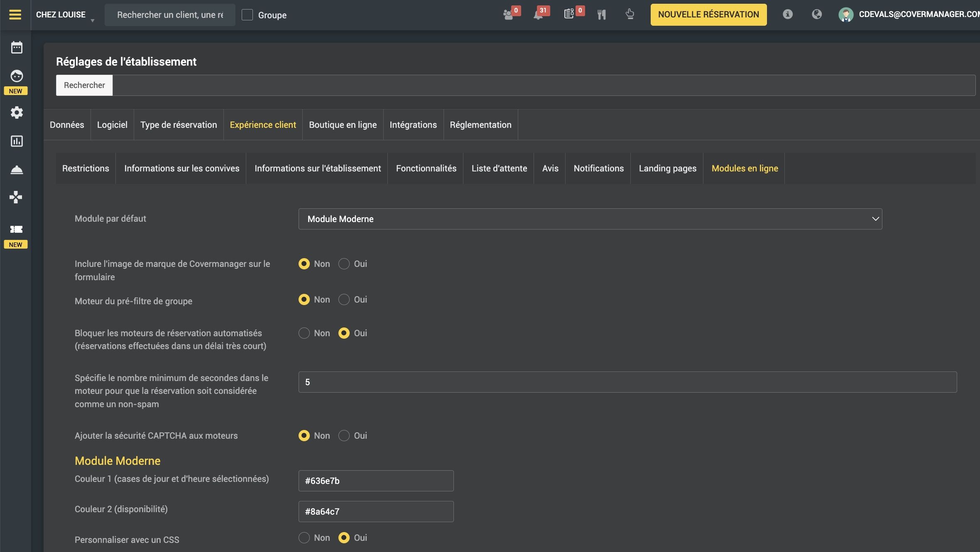980x552 pixels.
Task: Check the Groupe checkbox
Action: coord(247,15)
